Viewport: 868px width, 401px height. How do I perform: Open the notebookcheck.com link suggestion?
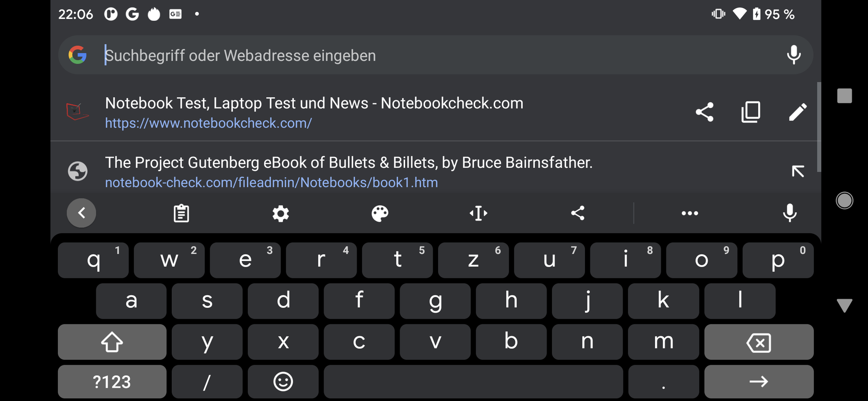click(x=314, y=112)
